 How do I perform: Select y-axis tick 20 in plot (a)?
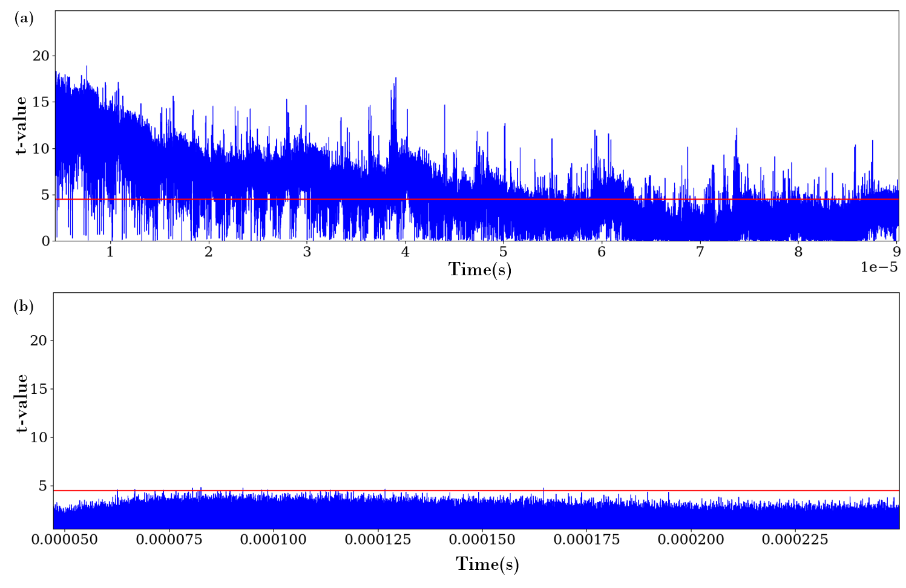(x=41, y=56)
